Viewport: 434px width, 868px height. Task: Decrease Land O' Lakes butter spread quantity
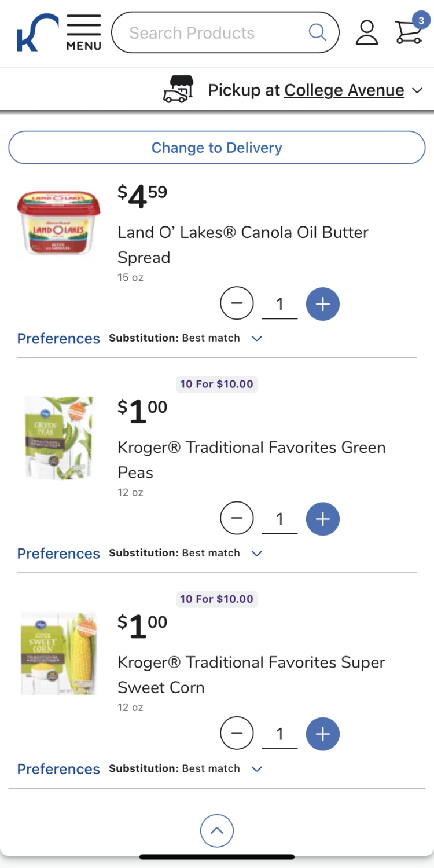click(237, 303)
